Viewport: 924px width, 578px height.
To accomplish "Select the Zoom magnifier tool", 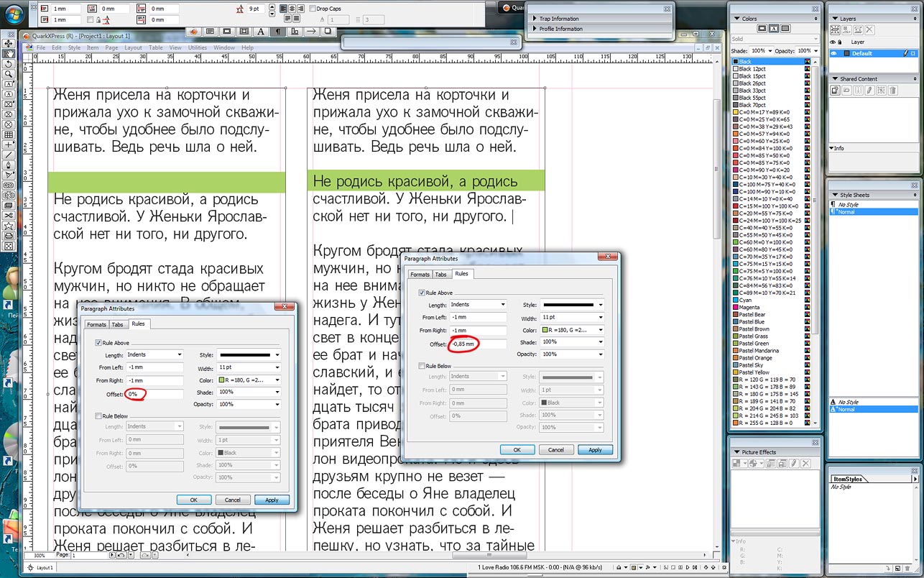I will click(9, 73).
